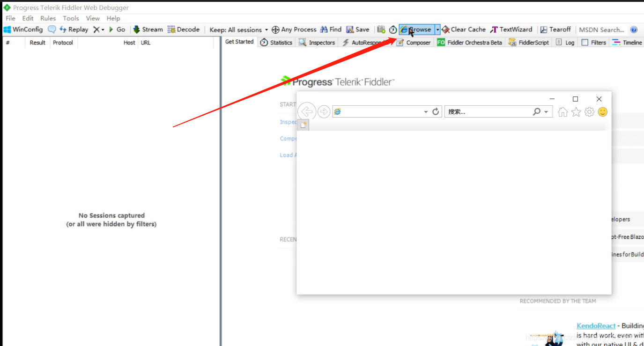Go to browser Home page icon
The height and width of the screenshot is (346, 644).
[x=563, y=112]
